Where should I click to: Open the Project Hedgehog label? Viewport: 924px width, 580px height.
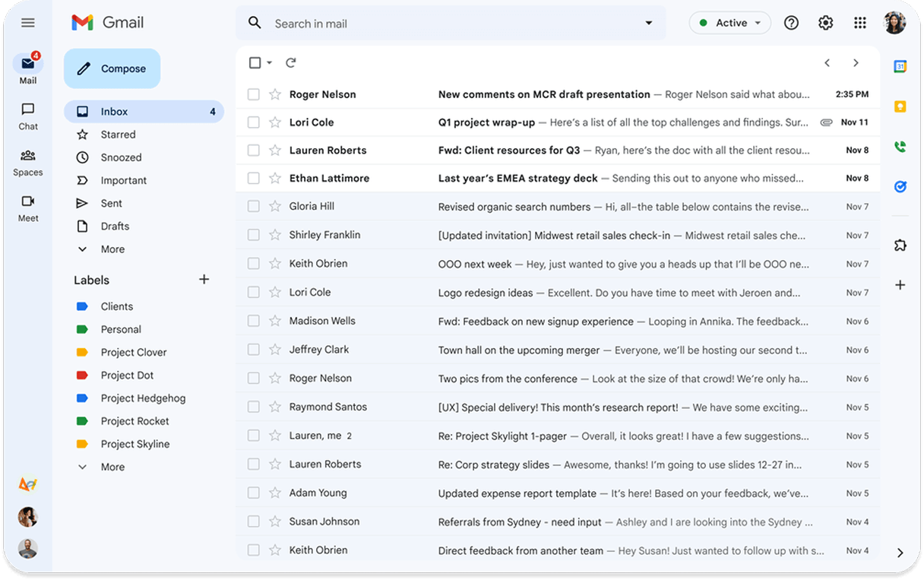pyautogui.click(x=144, y=398)
